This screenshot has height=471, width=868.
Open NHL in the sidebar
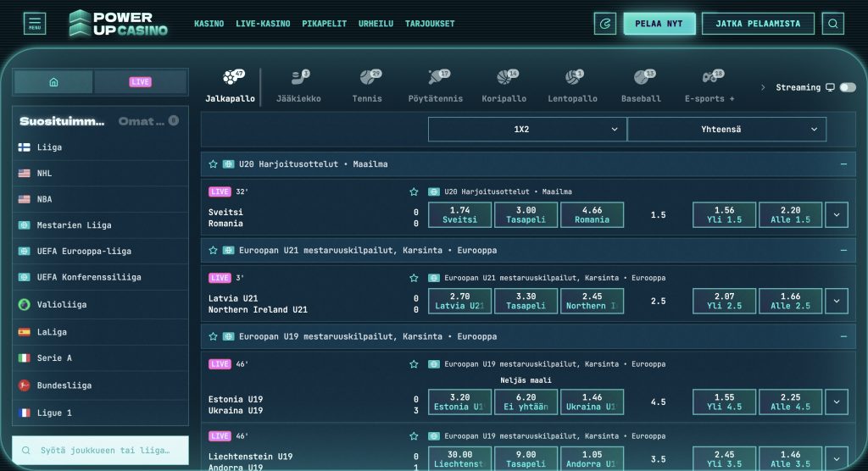(x=100, y=173)
